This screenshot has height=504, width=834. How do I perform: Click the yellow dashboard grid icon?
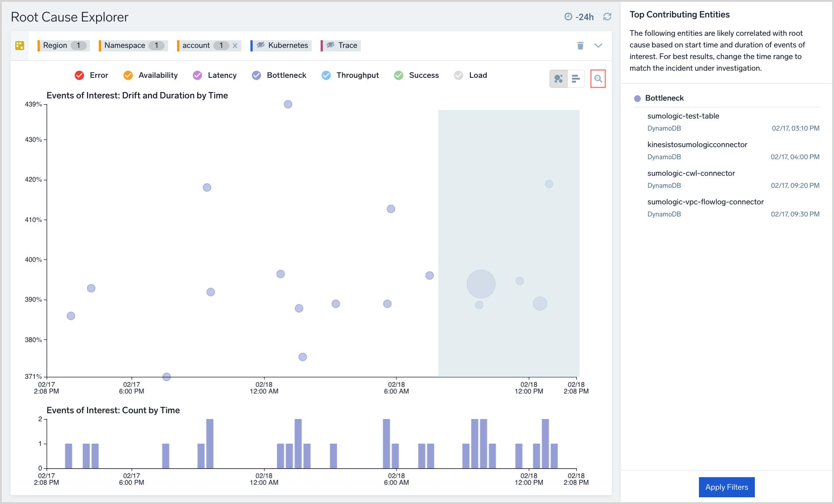[19, 46]
